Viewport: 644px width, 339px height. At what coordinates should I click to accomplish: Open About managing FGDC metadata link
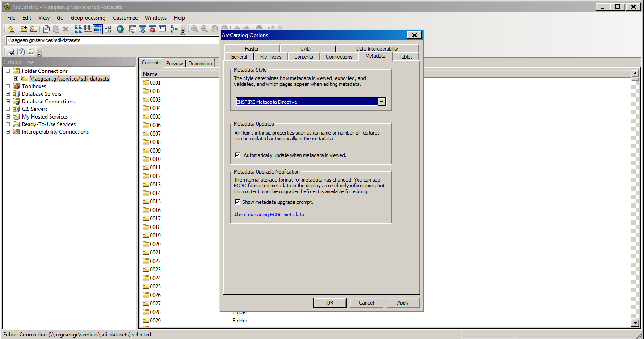coord(269,215)
